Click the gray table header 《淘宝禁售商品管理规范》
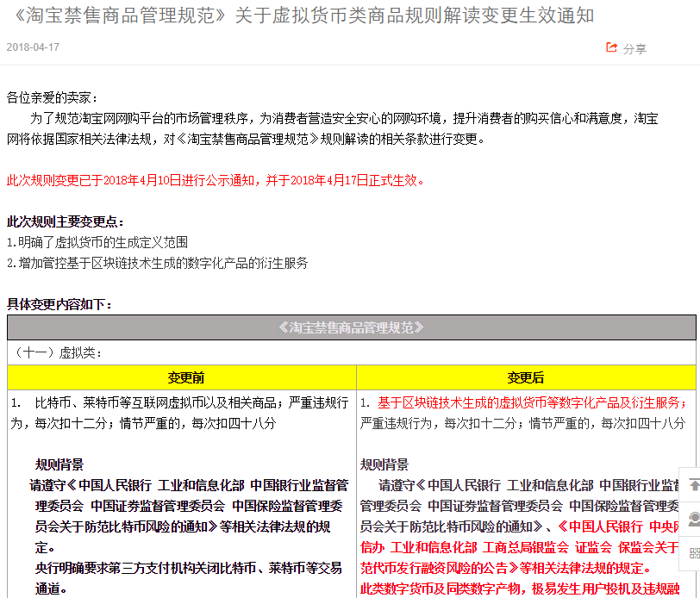Image resolution: width=700 pixels, height=598 pixels. pyautogui.click(x=352, y=327)
